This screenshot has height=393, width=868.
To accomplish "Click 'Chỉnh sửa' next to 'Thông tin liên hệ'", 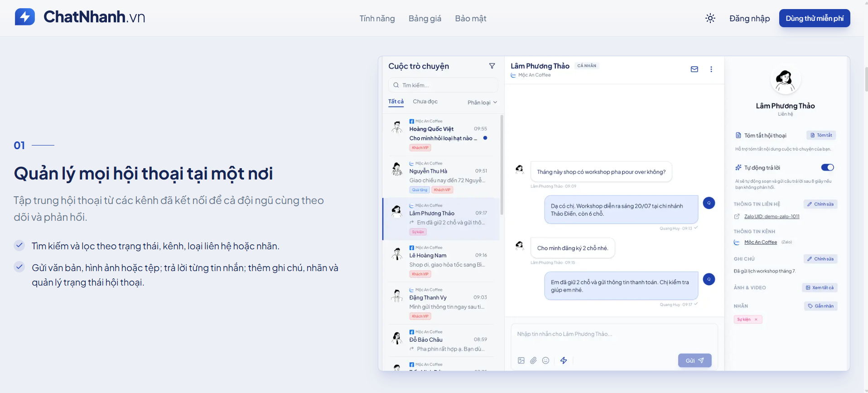I will 820,204.
